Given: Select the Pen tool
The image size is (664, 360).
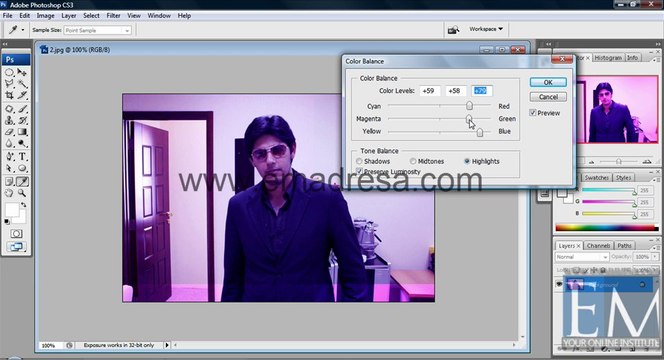Looking at the screenshot, I should [9, 157].
